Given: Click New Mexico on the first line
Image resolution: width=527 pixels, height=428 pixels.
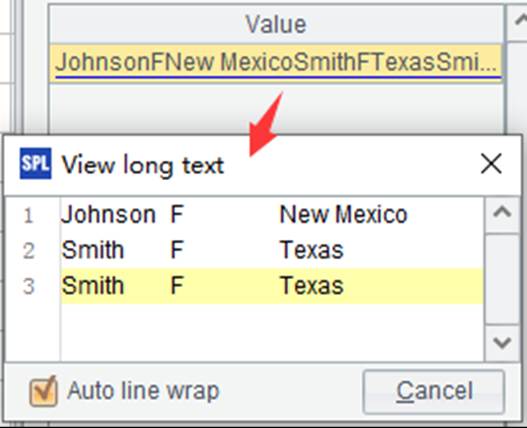Looking at the screenshot, I should (343, 215).
